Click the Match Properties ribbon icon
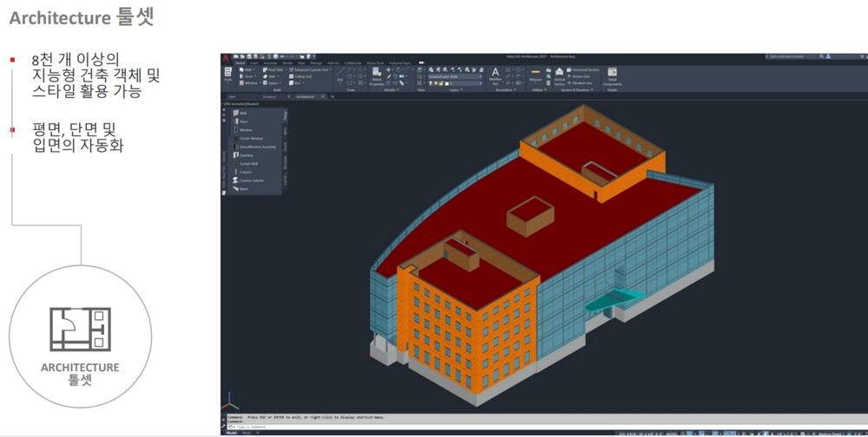Screen dimensions: 868x437 click(x=377, y=76)
